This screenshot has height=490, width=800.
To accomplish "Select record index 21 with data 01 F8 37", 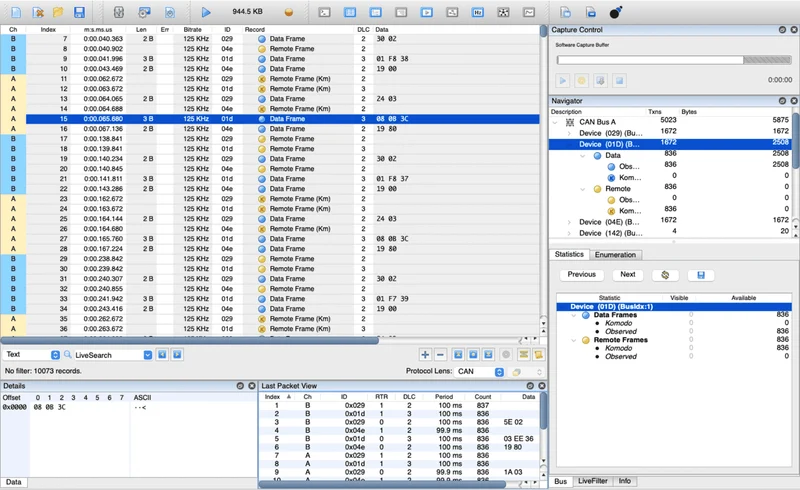I will tap(270, 179).
